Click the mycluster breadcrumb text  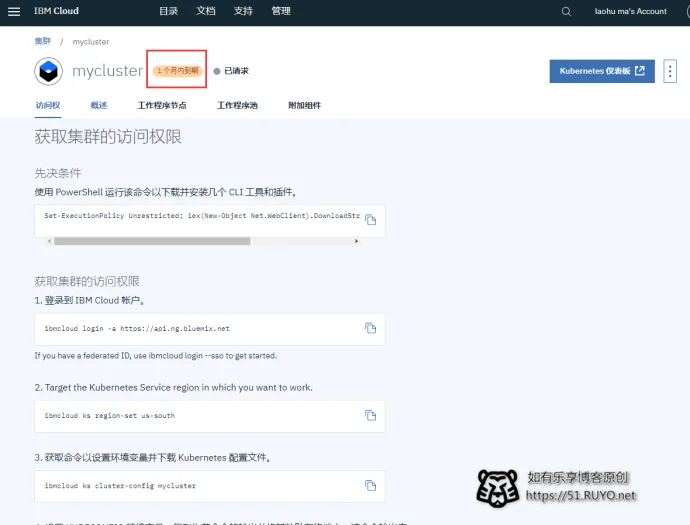pos(91,42)
